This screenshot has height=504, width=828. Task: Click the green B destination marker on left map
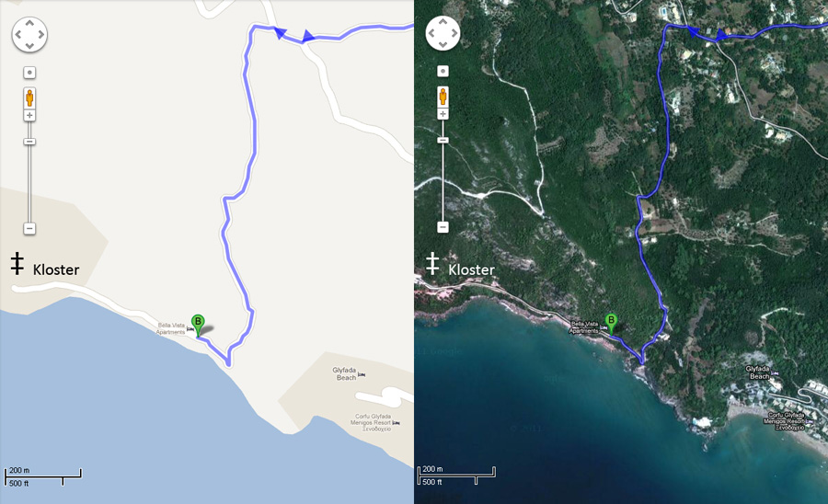pos(198,325)
